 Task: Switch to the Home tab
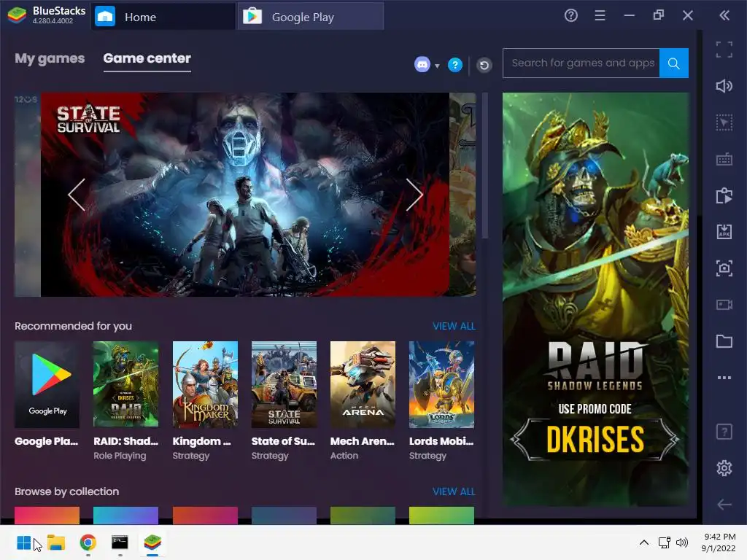pyautogui.click(x=163, y=17)
